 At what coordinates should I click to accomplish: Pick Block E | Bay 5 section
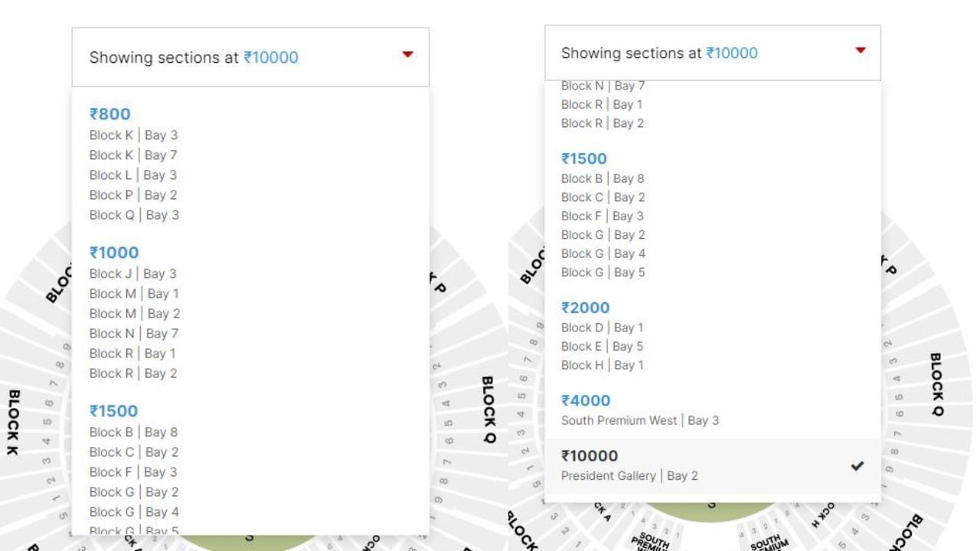coord(602,347)
